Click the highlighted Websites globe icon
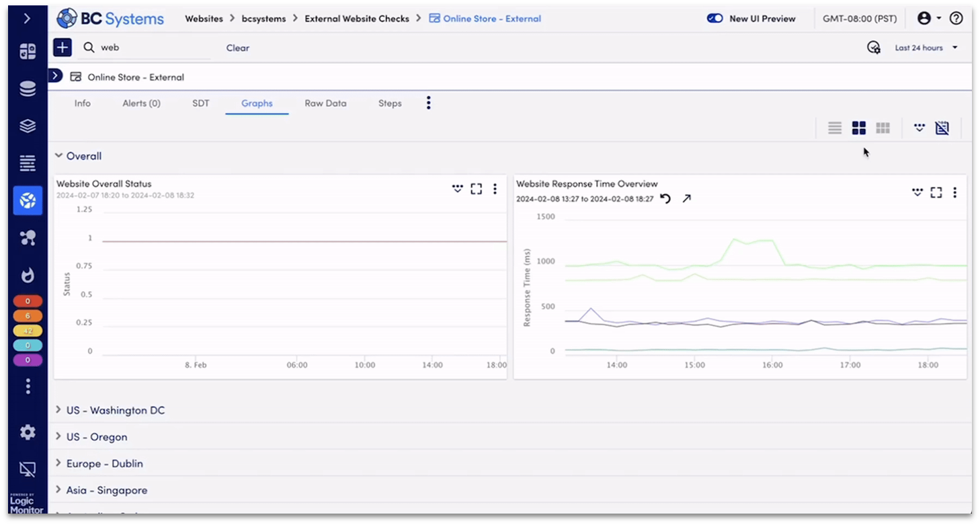980x525 pixels. pyautogui.click(x=28, y=200)
